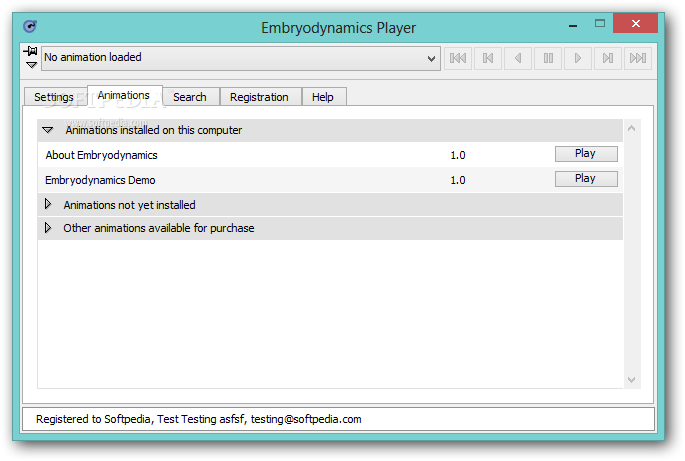Collapse 'Animations installed on this computer' section
Viewport: 685px width, 461px height.
point(48,130)
